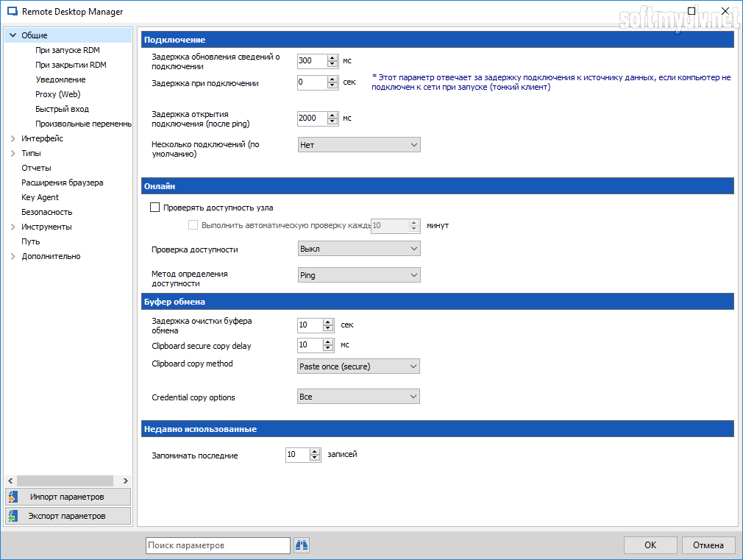This screenshot has height=560, width=743.
Task: Click the 300 мс connection info delay field
Action: 312,60
